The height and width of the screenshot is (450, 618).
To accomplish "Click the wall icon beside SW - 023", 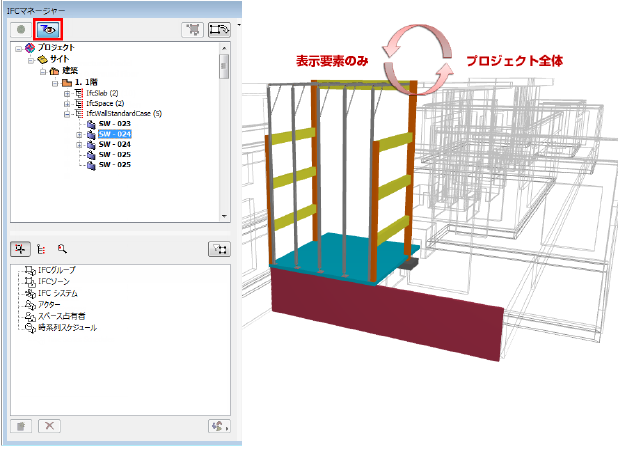I will [x=91, y=125].
